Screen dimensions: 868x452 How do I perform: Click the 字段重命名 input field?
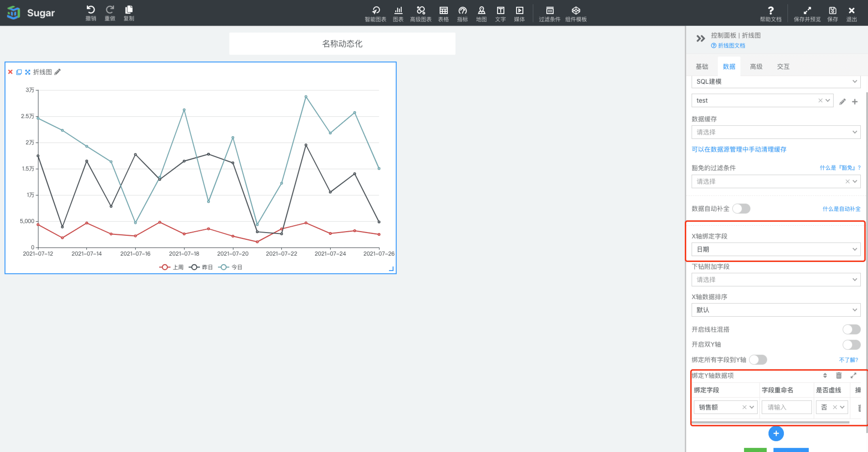point(786,407)
